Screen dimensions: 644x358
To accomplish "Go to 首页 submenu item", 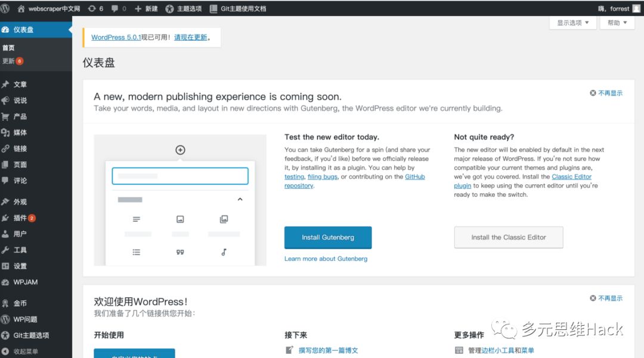I will point(8,48).
